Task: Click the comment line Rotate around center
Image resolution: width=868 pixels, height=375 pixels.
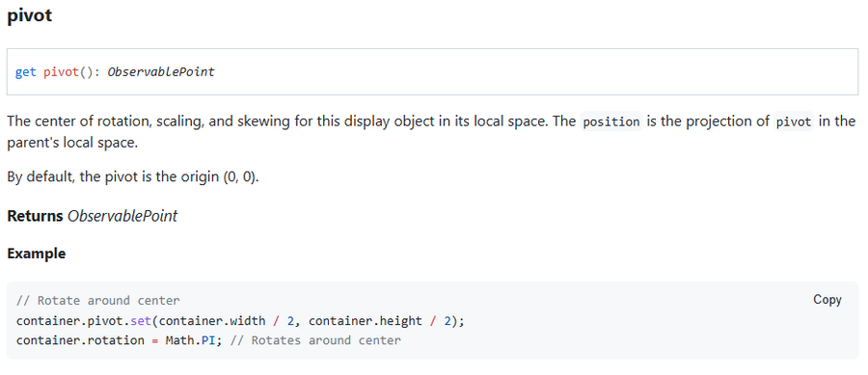Action: pyautogui.click(x=98, y=301)
